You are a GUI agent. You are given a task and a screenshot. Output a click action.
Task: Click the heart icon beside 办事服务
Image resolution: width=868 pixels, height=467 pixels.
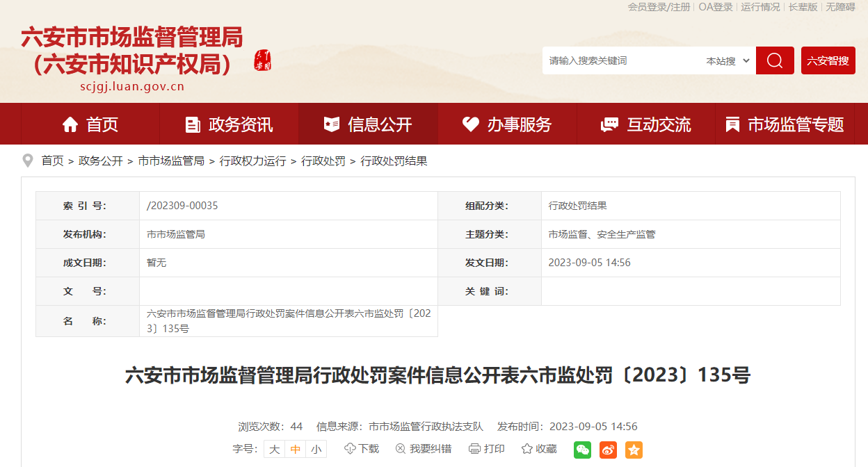471,124
